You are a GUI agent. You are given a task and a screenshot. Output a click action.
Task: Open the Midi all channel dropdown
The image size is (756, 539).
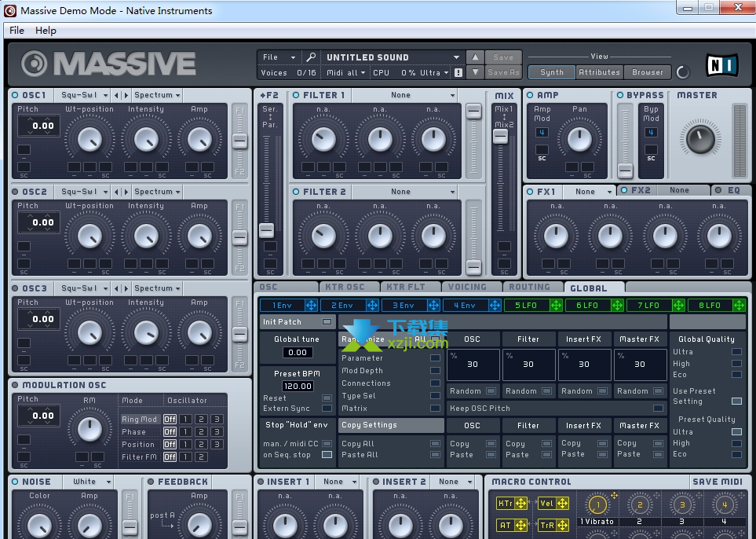pyautogui.click(x=345, y=72)
